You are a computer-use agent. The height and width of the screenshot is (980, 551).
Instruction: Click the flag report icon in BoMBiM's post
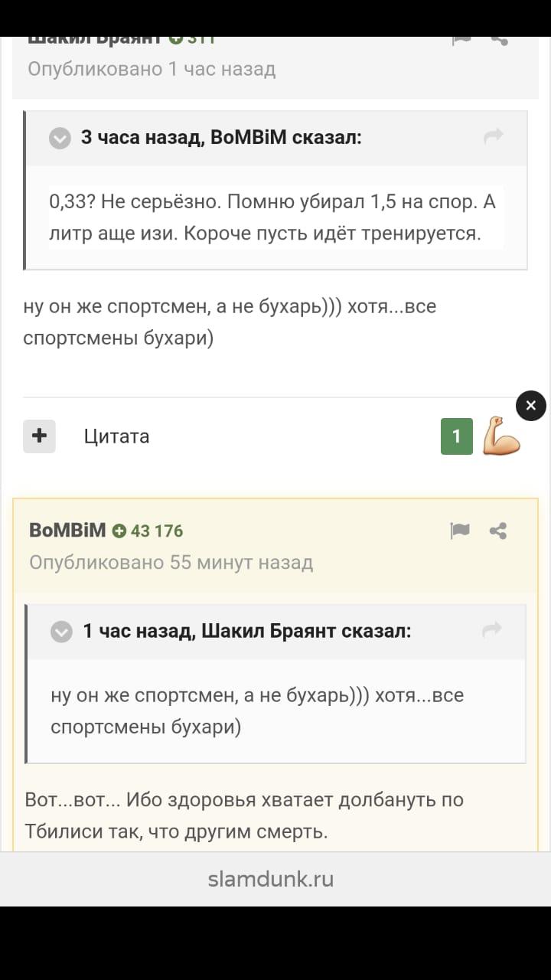pos(460,531)
